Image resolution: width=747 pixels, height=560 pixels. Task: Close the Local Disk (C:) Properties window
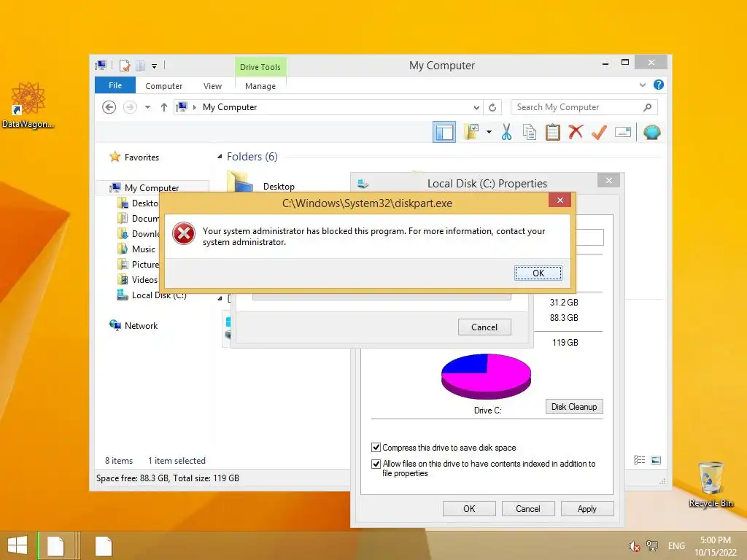[x=609, y=181]
